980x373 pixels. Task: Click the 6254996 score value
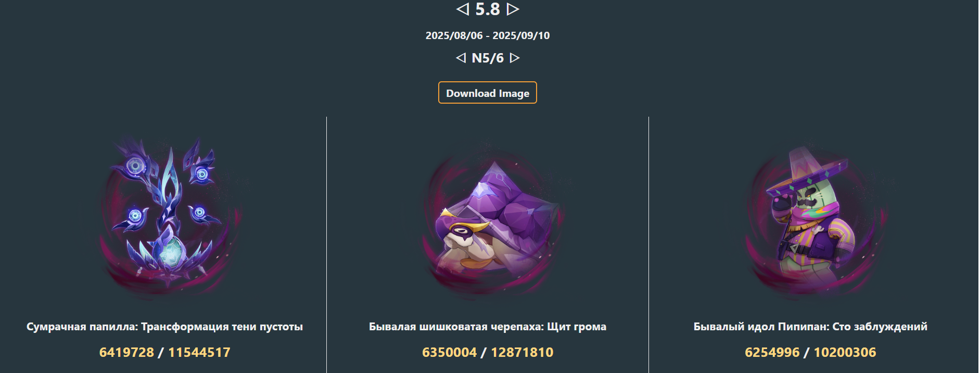pyautogui.click(x=772, y=352)
